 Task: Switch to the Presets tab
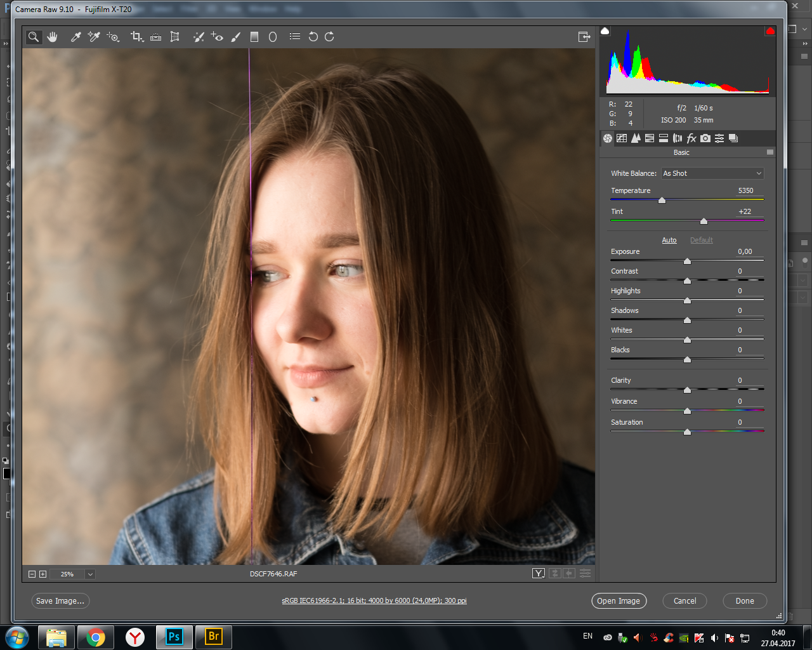point(719,138)
